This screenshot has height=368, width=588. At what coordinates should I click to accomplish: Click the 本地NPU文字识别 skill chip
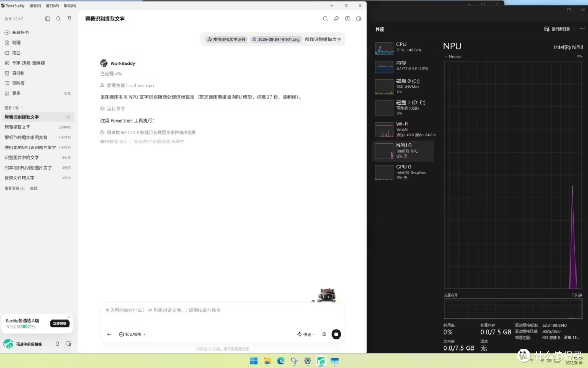pyautogui.click(x=226, y=39)
